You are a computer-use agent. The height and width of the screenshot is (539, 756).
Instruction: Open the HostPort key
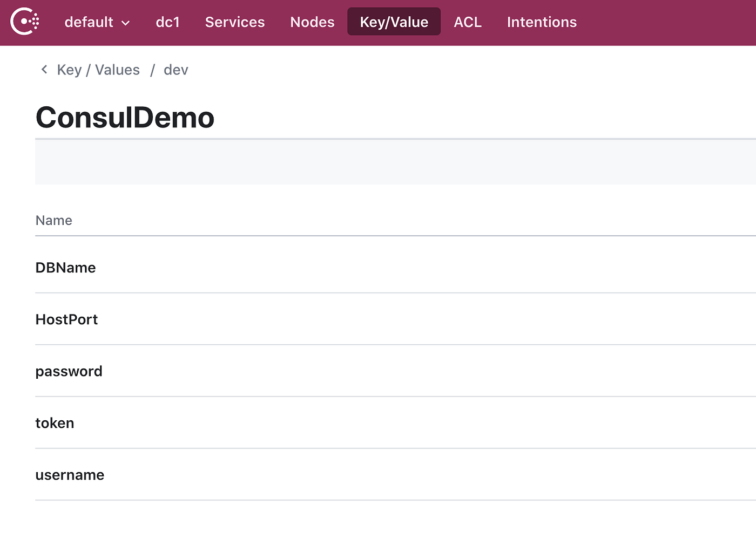pyautogui.click(x=66, y=319)
